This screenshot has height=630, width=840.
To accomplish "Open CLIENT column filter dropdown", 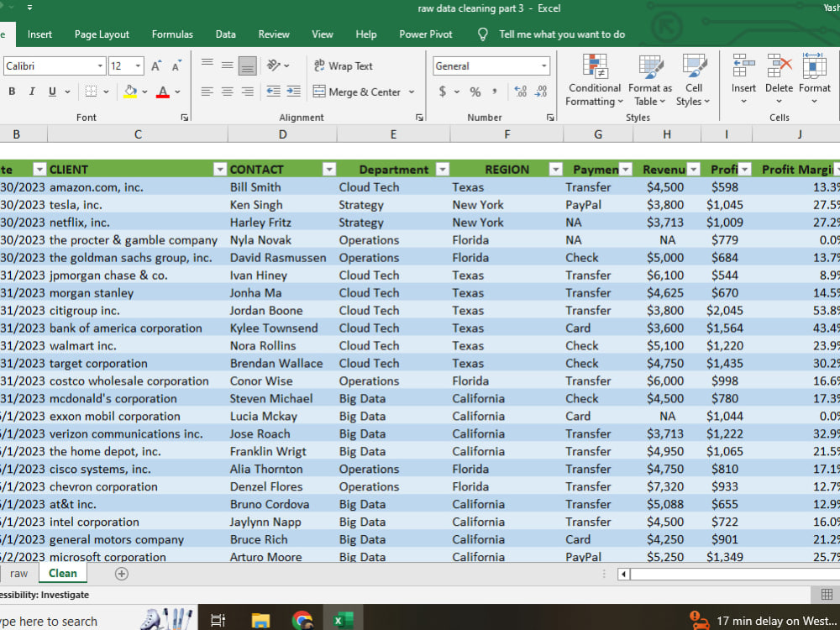I will (x=219, y=170).
